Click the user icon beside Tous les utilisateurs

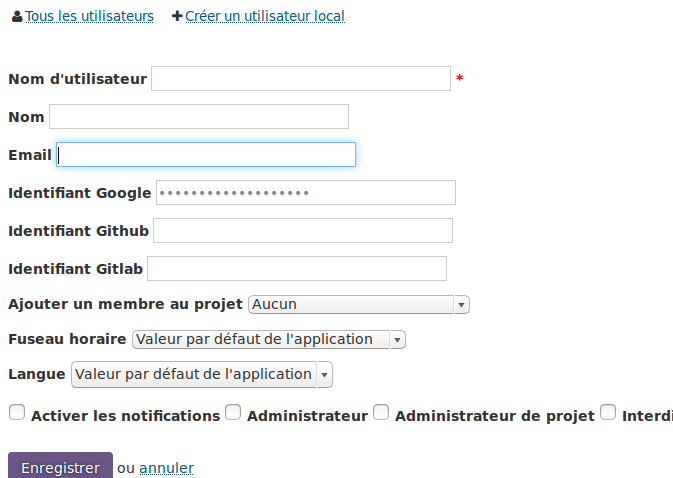17,17
